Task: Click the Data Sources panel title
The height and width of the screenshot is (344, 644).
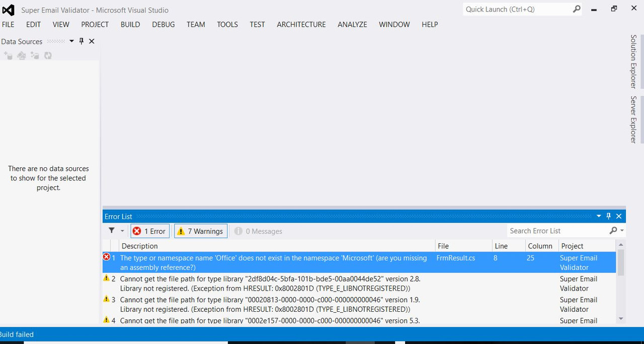Action: coord(22,41)
